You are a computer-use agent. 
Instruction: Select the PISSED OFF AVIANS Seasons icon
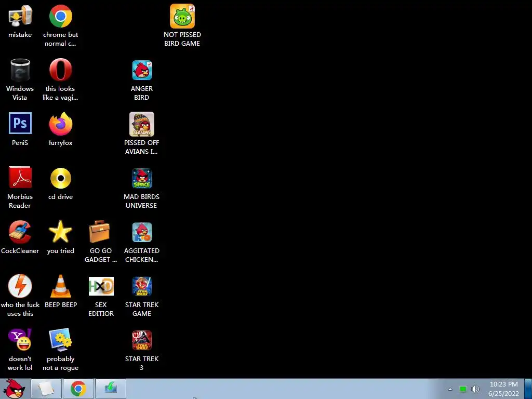[x=142, y=124]
